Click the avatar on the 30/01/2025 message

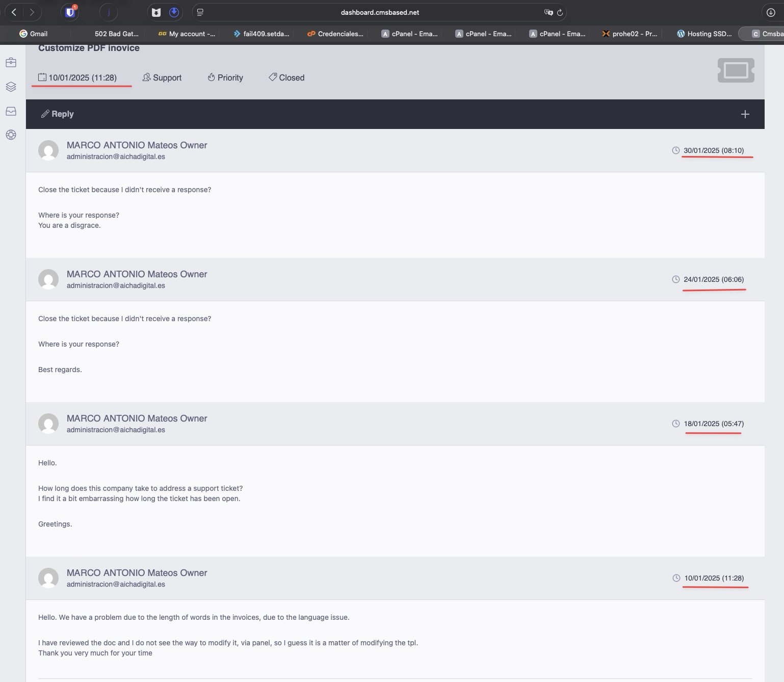click(48, 150)
